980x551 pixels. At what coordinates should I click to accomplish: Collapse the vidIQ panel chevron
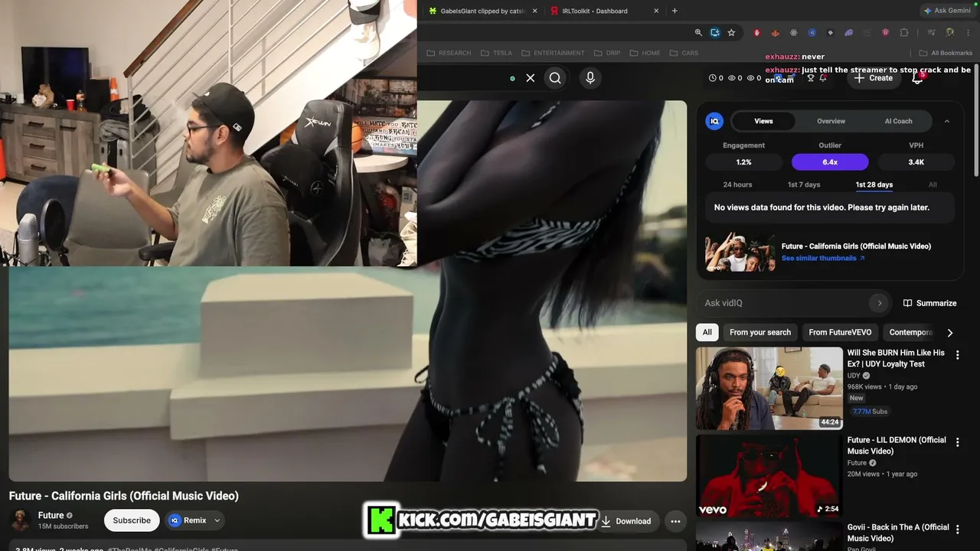pos(946,121)
